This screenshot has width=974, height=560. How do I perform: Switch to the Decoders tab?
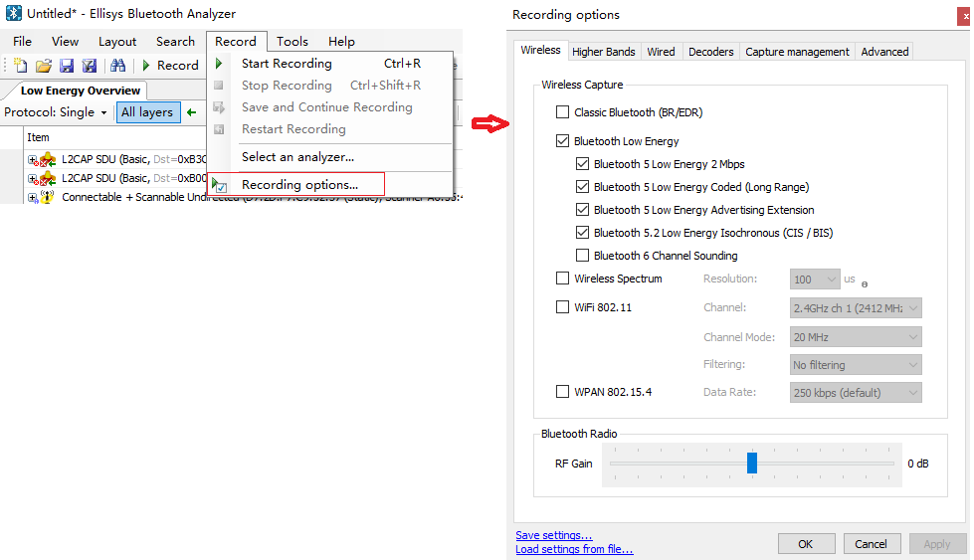point(710,52)
